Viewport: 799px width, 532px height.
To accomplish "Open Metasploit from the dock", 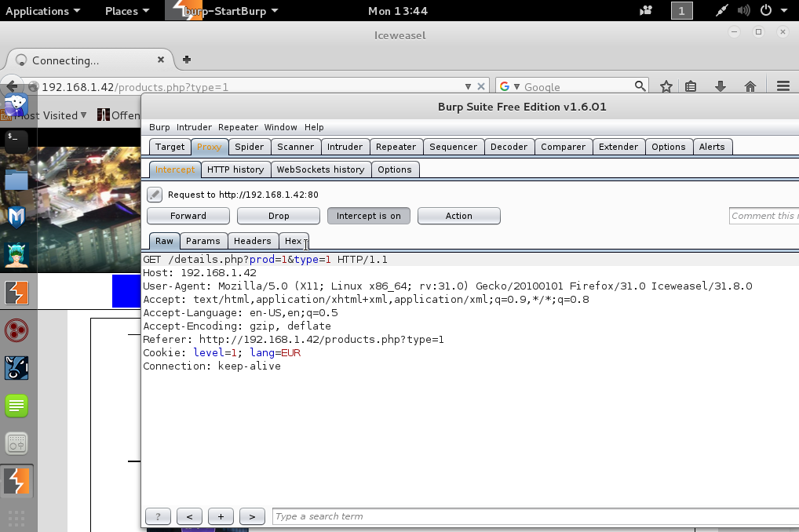I will 16,217.
